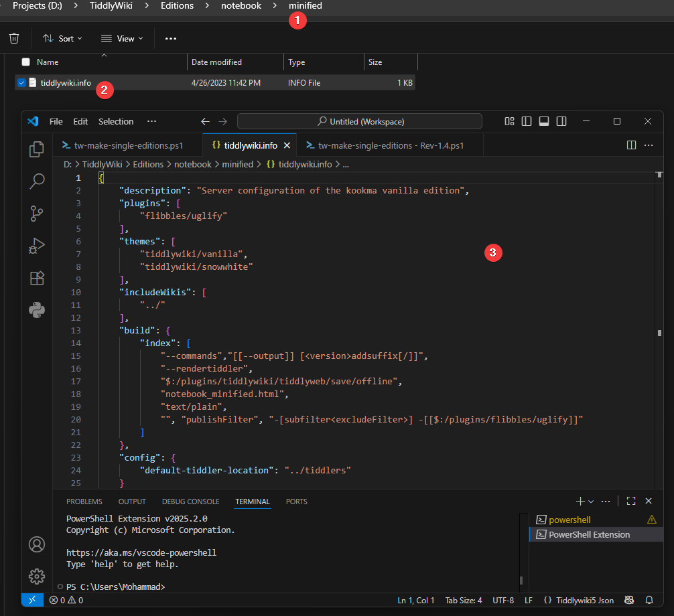The image size is (674, 616).
Task: Open the Selection menu in VS Code
Action: click(x=116, y=122)
